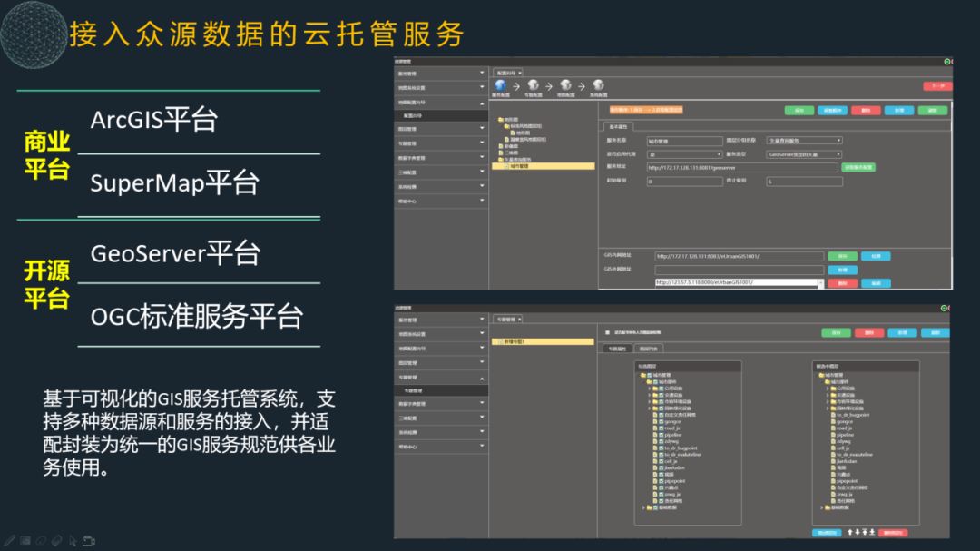980x551 pixels.
Task: Click blue 调整顺序 button in 配置向导 window
Action: tap(832, 110)
